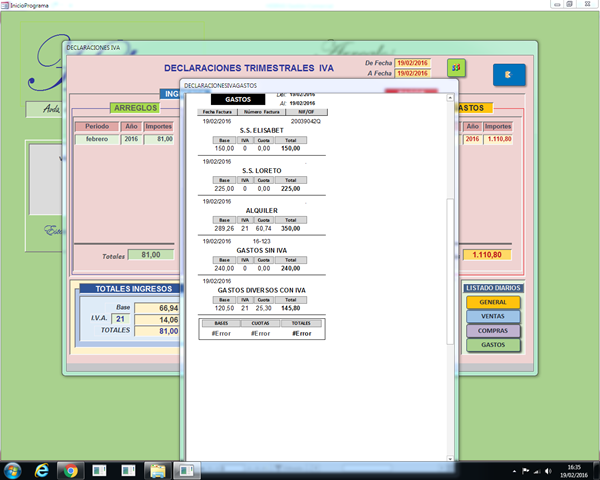Launch Internet Explorer from the taskbar
The width and height of the screenshot is (600, 480).
tap(43, 470)
